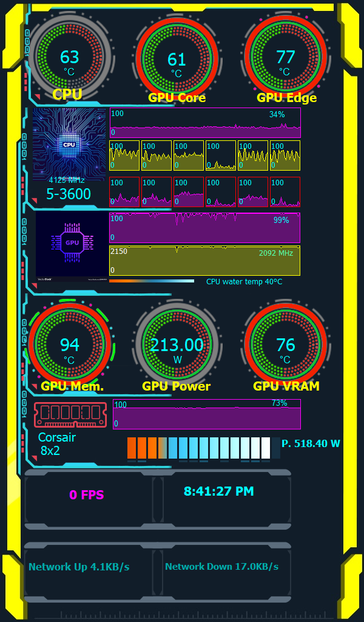Select the Network Down speed readout
Screen dimensions: 364x622
[221, 567]
